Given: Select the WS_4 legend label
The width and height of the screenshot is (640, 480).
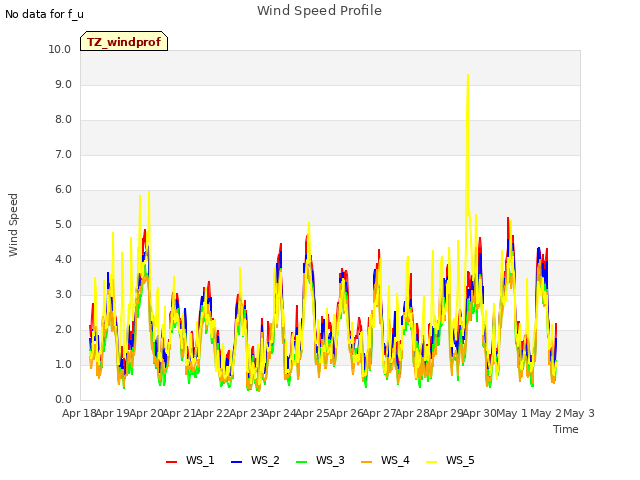Looking at the screenshot, I should 395,460.
